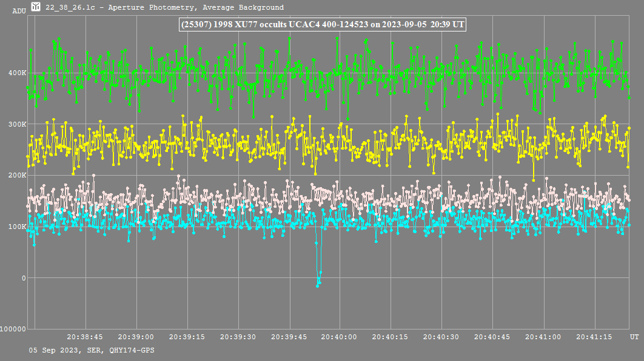644x361 pixels.
Task: Click the 20:39:45 time axis label
Action: tap(289, 337)
